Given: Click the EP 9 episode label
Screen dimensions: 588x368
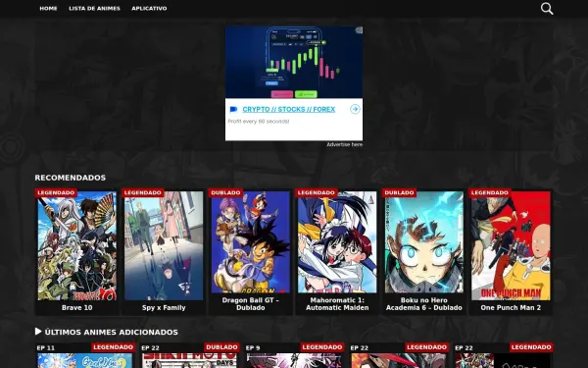Looking at the screenshot, I should coord(253,347).
